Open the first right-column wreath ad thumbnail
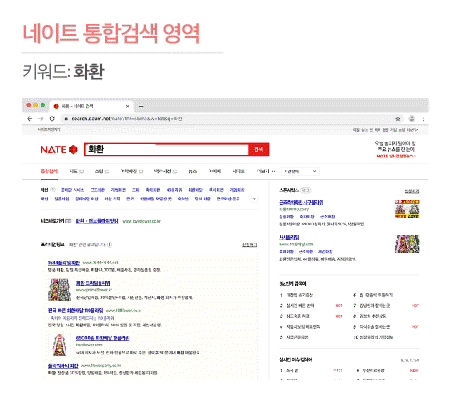The height and width of the screenshot is (401, 450). click(x=407, y=209)
